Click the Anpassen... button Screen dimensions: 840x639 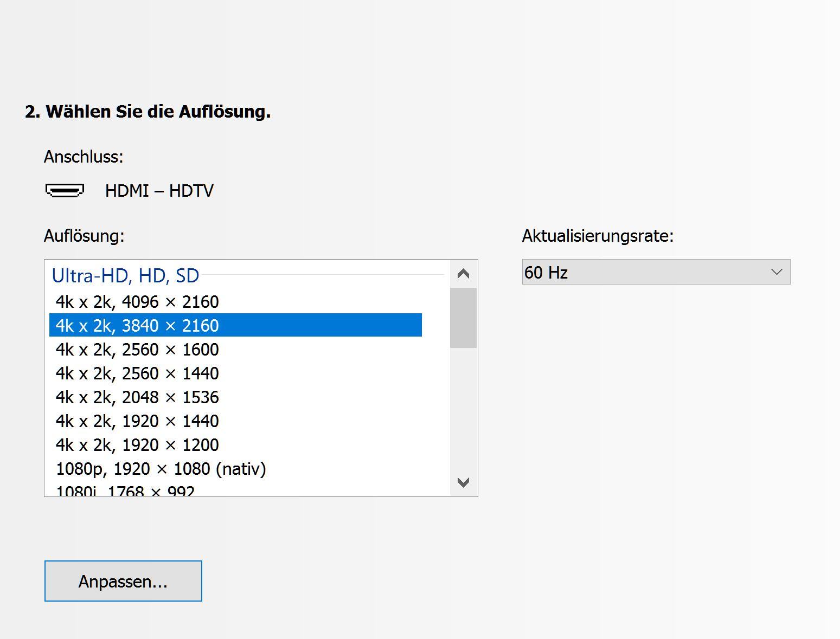click(x=123, y=581)
